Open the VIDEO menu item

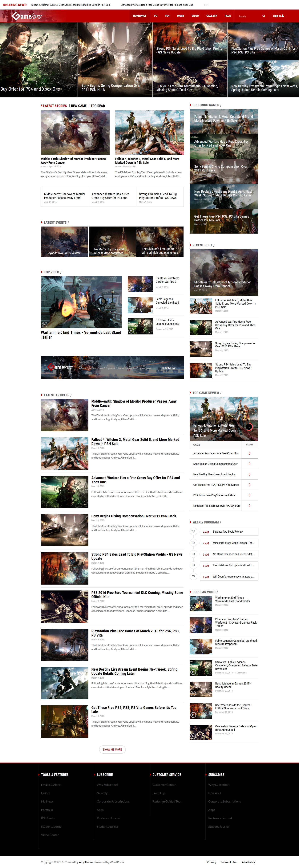point(195,16)
